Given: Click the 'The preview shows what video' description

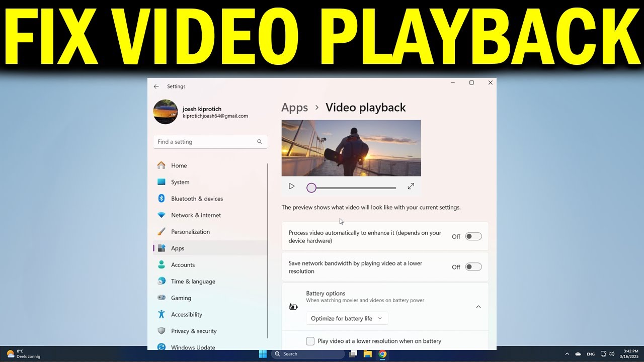Looking at the screenshot, I should pos(371,207).
